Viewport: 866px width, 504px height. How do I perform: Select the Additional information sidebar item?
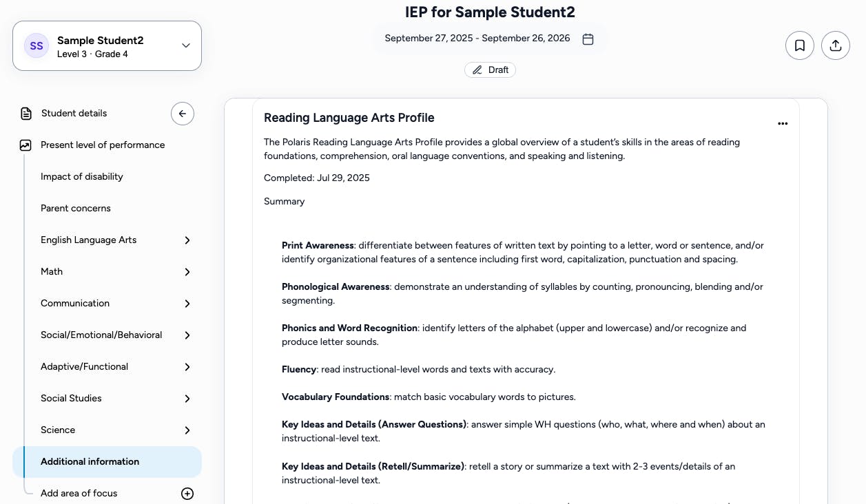pos(90,462)
